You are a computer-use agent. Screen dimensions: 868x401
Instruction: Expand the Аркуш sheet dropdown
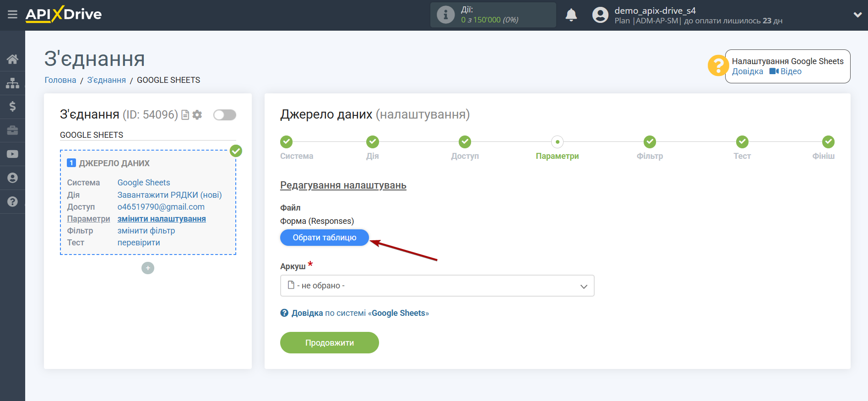tap(437, 286)
